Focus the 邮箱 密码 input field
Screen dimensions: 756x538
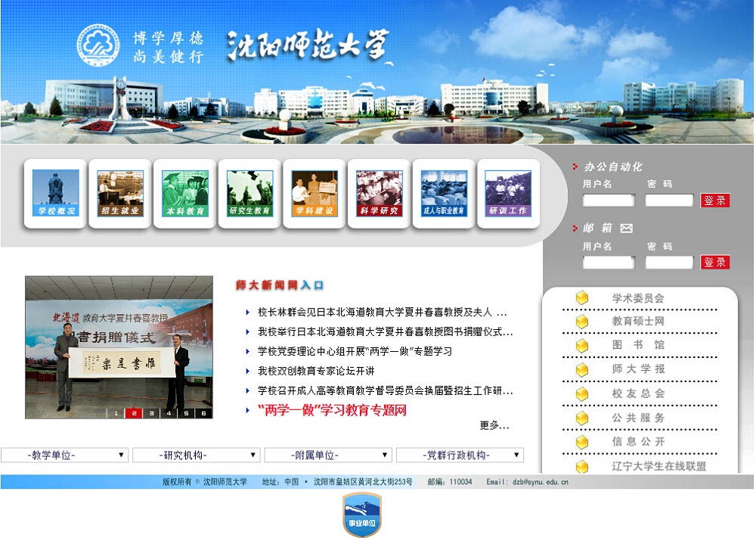click(669, 263)
